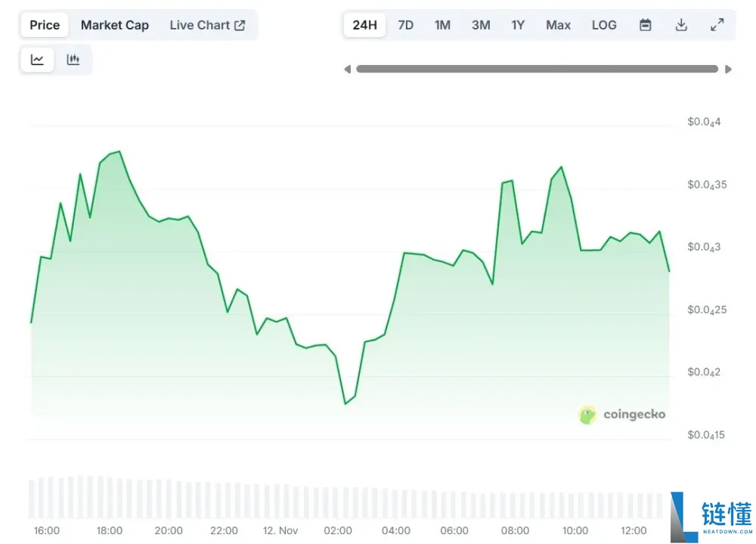
Task: Show the Max time range
Action: [x=558, y=25]
